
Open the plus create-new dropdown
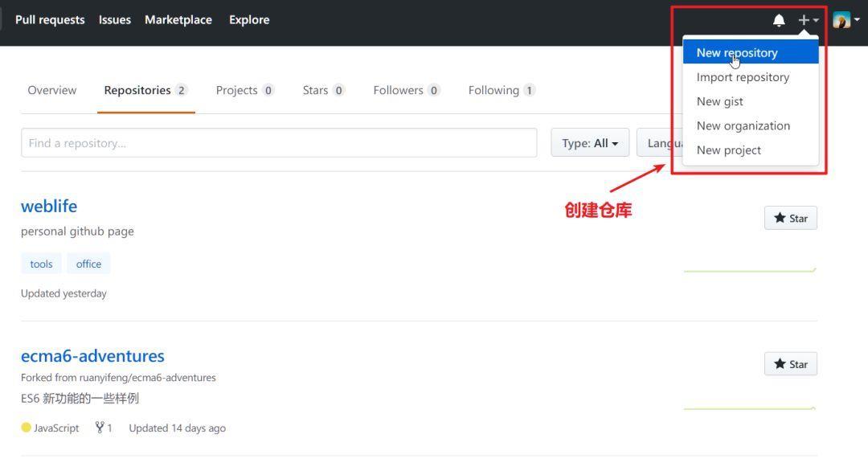[809, 20]
